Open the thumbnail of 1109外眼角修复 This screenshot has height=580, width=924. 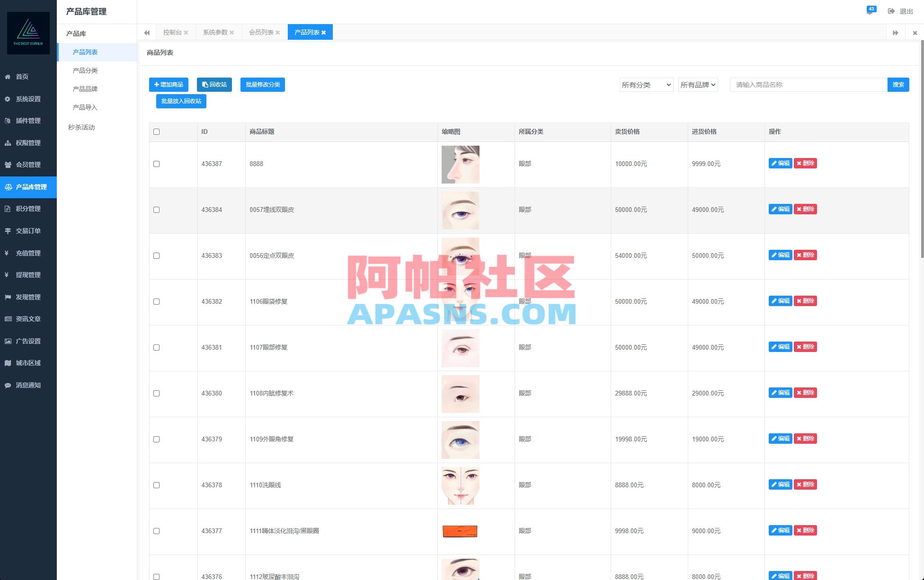tap(460, 439)
